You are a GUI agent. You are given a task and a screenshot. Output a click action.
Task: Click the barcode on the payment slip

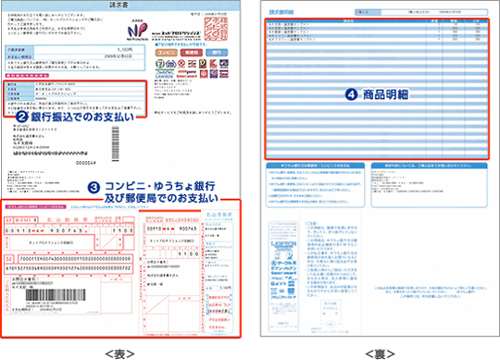coord(55,295)
